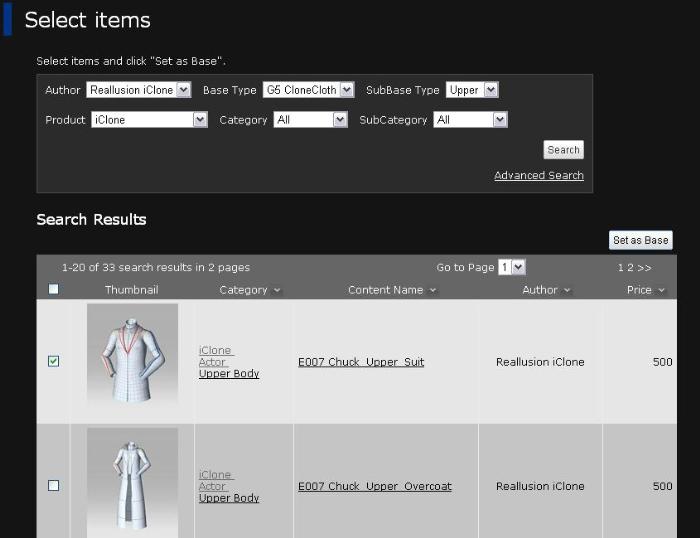Sort results by Price column
700x538 pixels.
pyautogui.click(x=646, y=290)
